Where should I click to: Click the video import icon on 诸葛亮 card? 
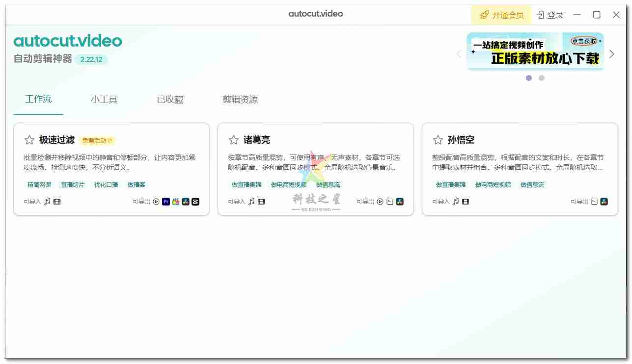point(260,201)
